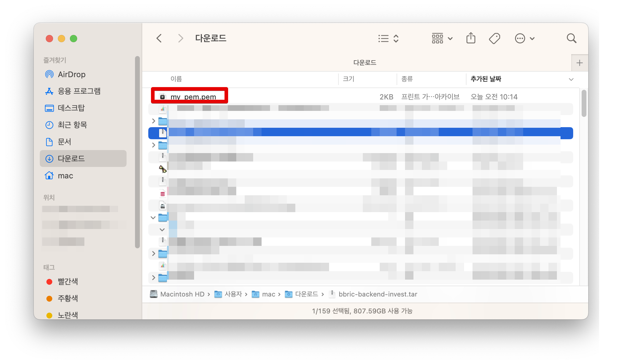Open 응용 프로그램 in sidebar
This screenshot has height=364, width=622.
[x=79, y=91]
